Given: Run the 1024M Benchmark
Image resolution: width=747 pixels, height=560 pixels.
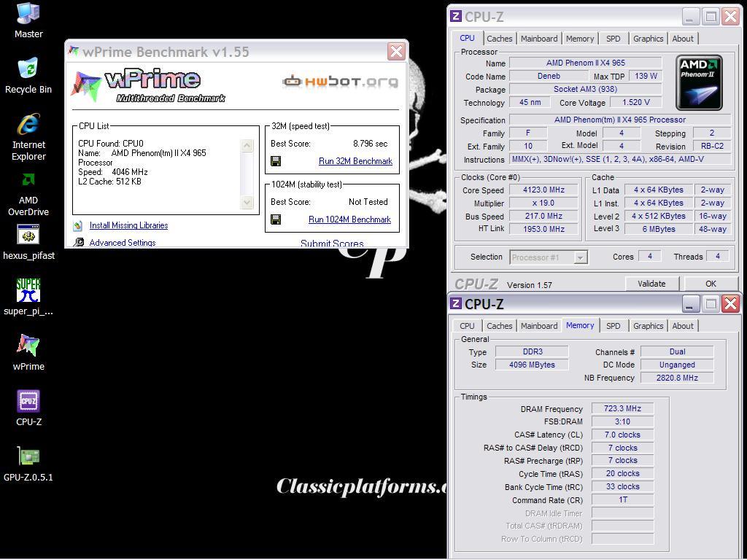Looking at the screenshot, I should (349, 219).
